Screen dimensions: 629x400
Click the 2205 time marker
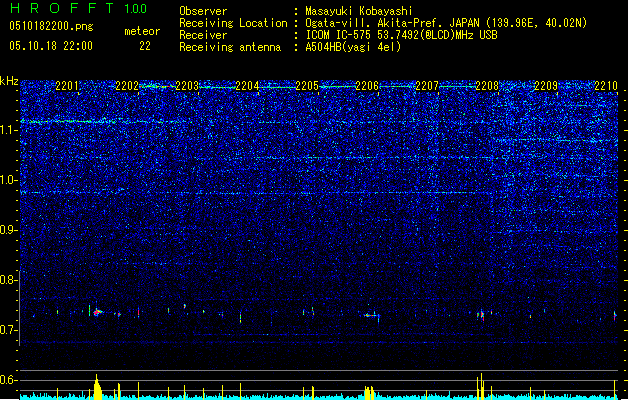click(307, 85)
